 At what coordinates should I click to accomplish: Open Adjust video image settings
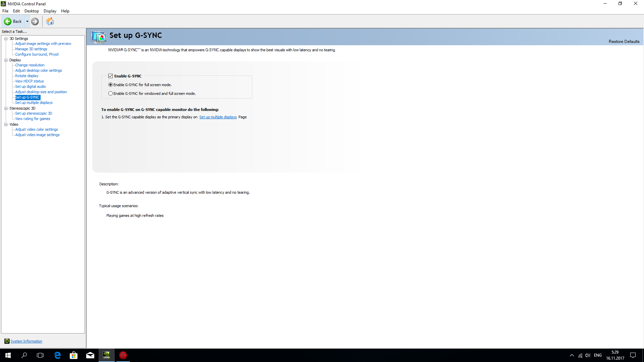[x=37, y=135]
